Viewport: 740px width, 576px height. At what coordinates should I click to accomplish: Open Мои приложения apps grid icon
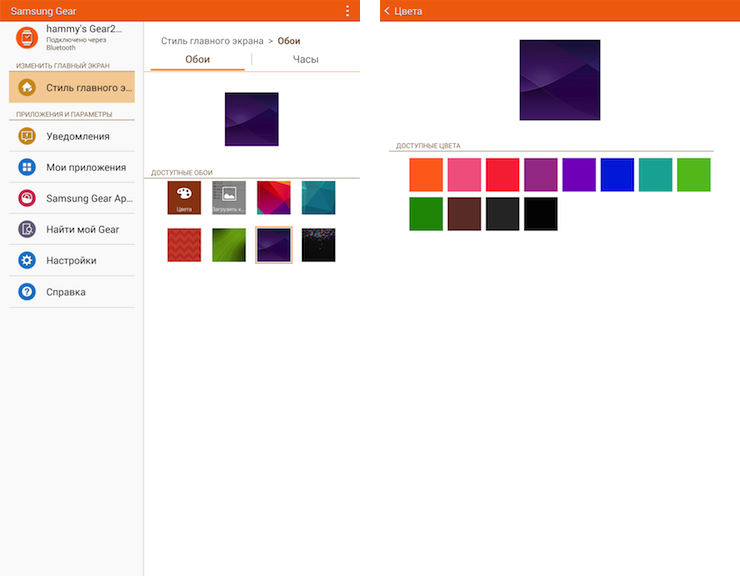point(27,167)
